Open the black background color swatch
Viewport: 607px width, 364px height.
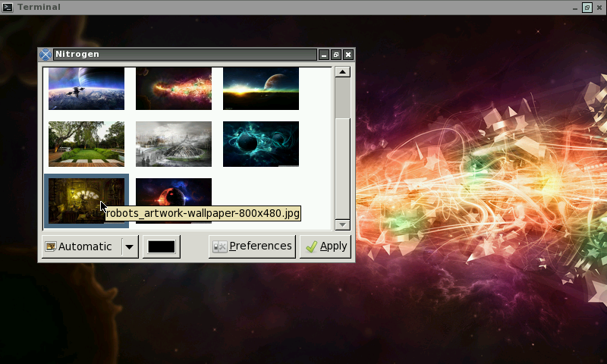pyautogui.click(x=162, y=246)
